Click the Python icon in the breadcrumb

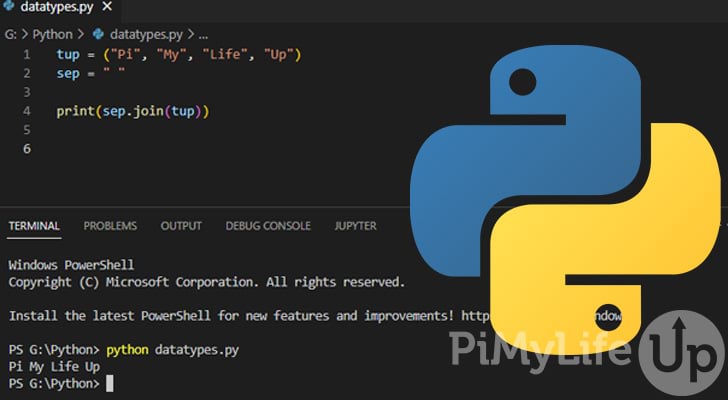[98, 34]
